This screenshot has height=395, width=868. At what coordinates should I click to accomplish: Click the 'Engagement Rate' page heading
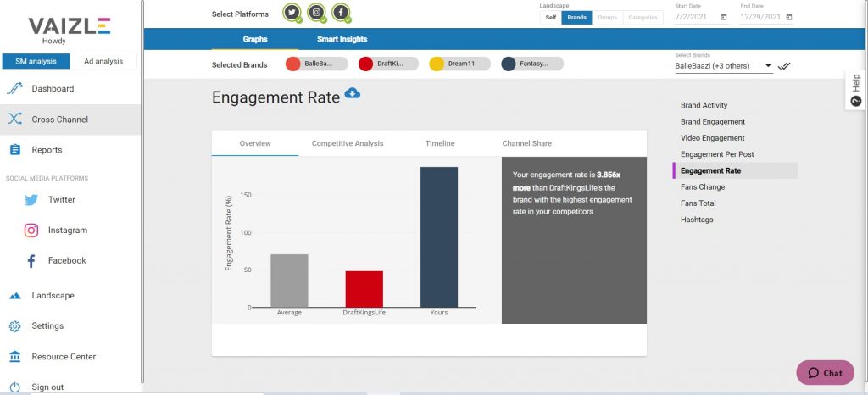[275, 97]
